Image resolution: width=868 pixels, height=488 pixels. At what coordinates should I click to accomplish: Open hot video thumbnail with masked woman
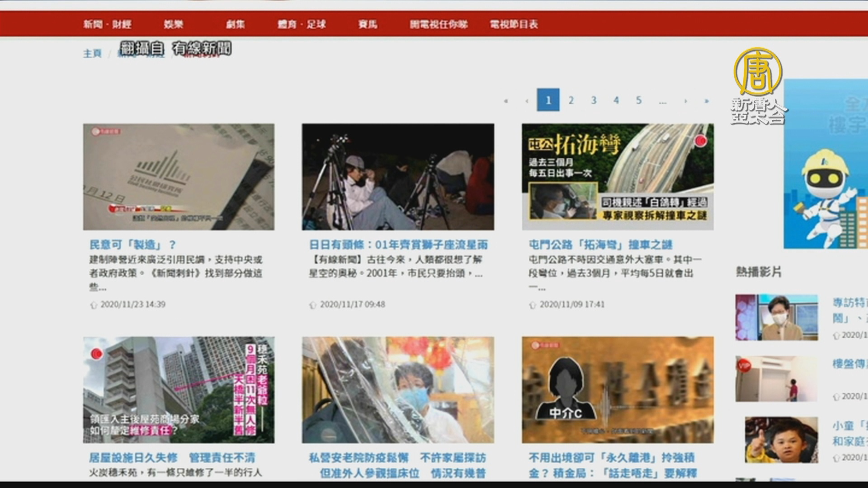point(776,317)
